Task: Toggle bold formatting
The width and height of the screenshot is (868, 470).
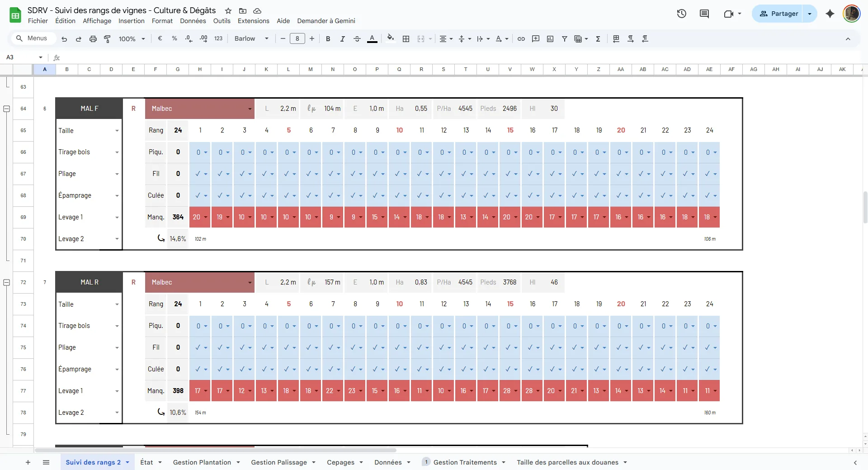Action: pyautogui.click(x=328, y=39)
